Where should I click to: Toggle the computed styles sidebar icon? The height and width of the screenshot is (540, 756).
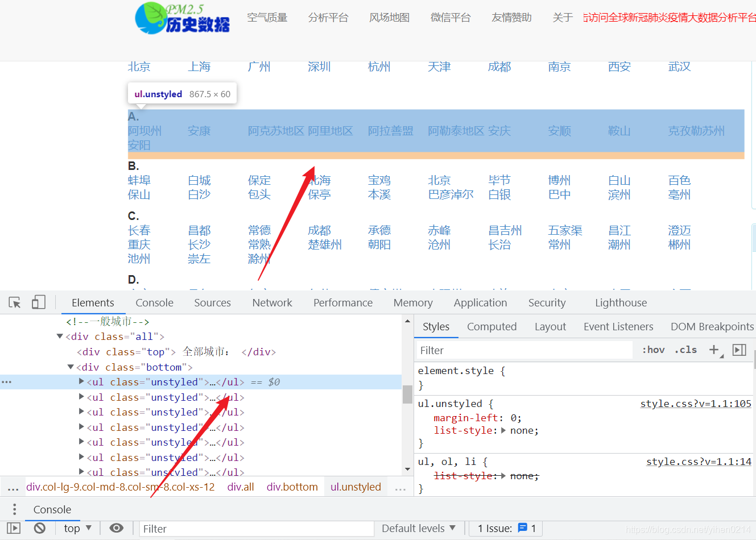coord(739,350)
